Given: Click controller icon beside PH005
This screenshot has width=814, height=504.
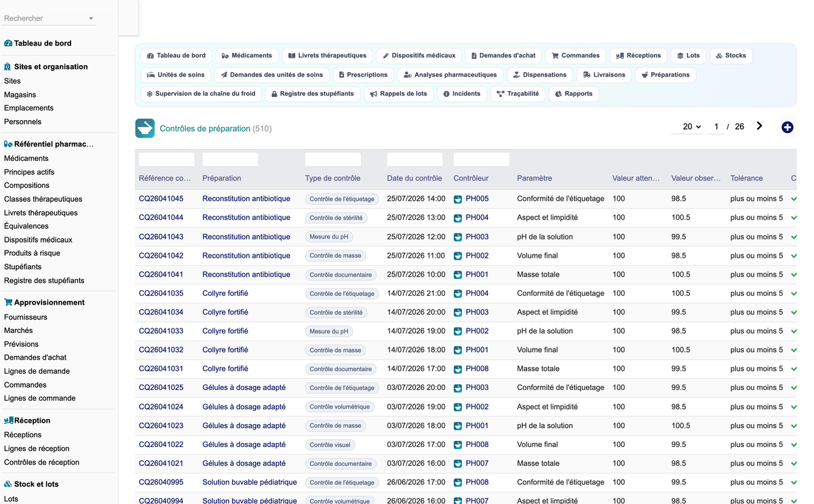Looking at the screenshot, I should pos(458,199).
